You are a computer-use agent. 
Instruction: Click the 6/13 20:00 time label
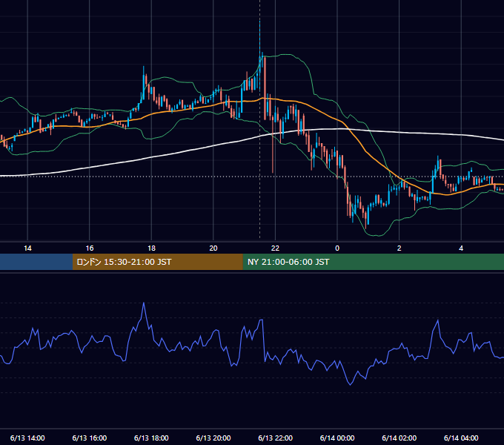[213, 438]
